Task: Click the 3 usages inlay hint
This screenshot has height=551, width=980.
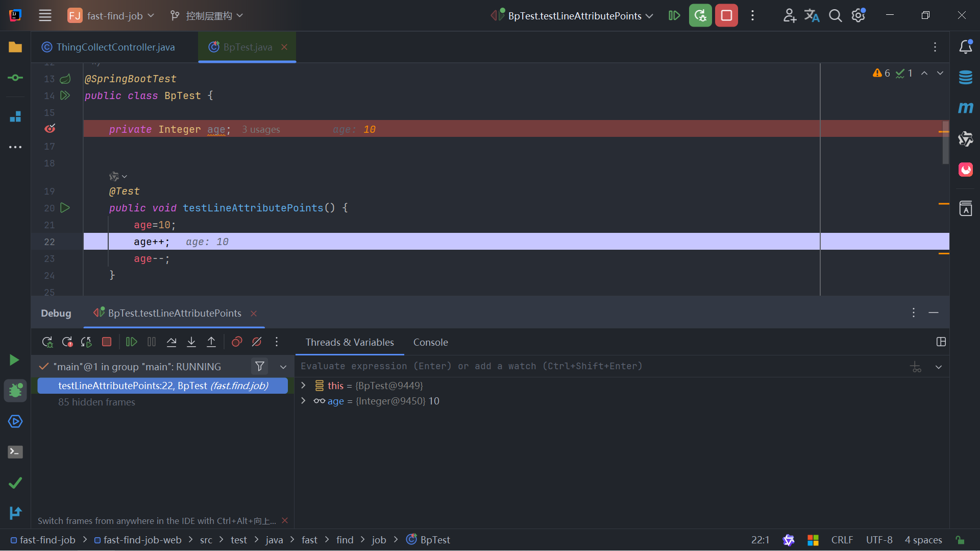Action: [261, 130]
